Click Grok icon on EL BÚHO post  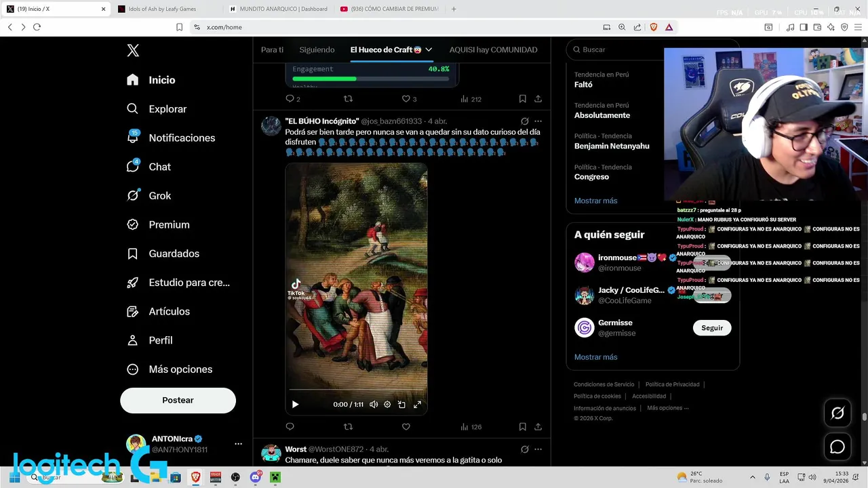(524, 121)
